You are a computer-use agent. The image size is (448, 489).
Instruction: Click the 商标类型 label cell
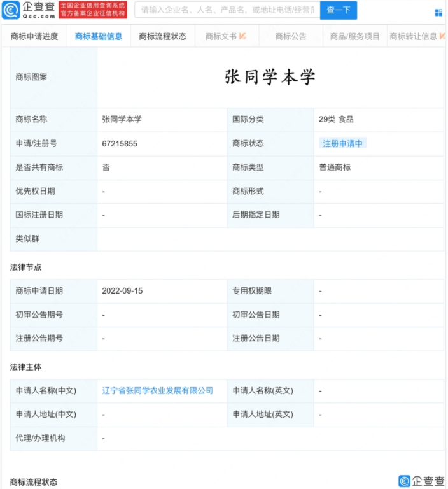(270, 168)
